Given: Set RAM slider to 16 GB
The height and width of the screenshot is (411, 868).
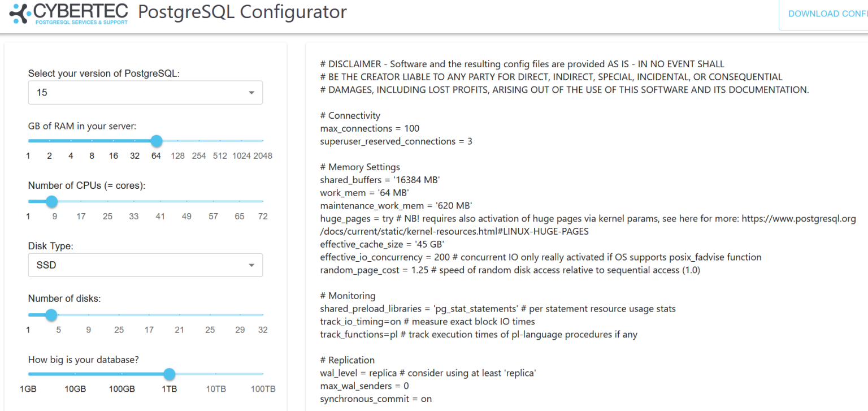Looking at the screenshot, I should 114,141.
